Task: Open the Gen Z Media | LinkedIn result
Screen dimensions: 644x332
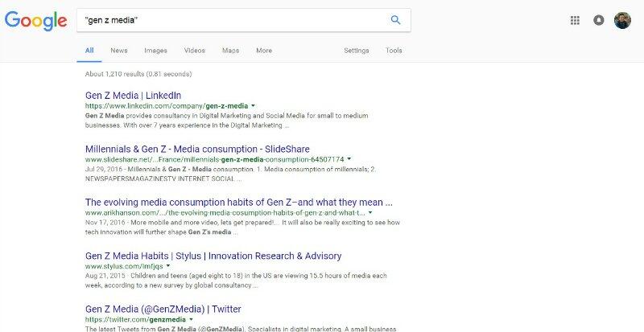Action: tap(133, 96)
